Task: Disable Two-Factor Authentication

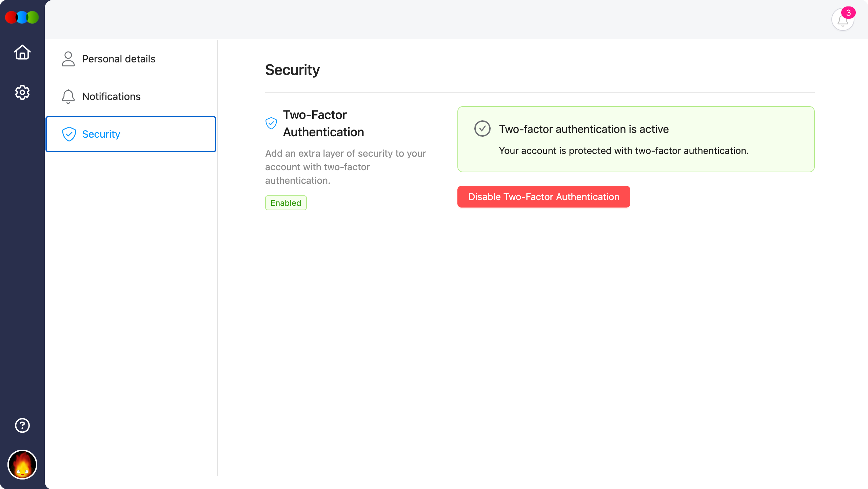Action: (544, 197)
